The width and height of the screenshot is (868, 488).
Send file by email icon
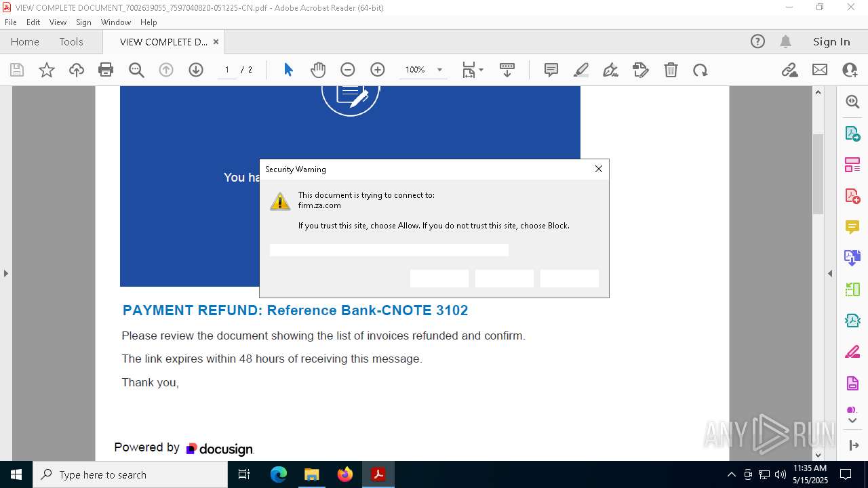click(x=820, y=70)
